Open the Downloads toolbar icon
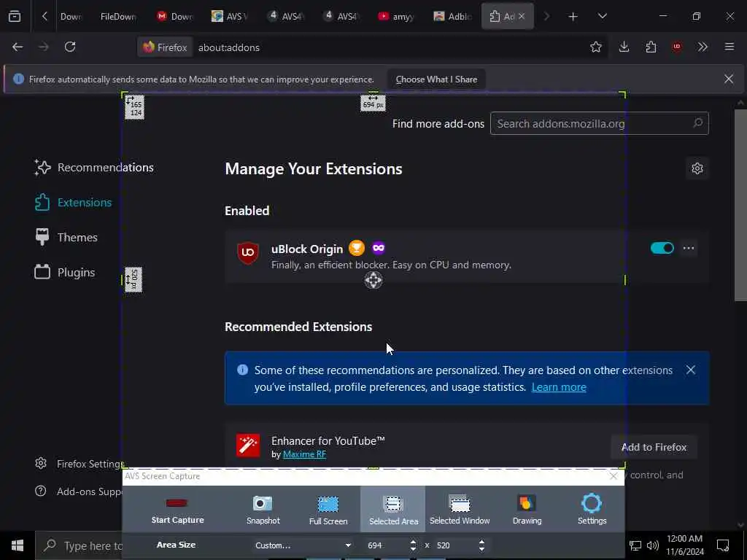747x560 pixels. point(624,47)
